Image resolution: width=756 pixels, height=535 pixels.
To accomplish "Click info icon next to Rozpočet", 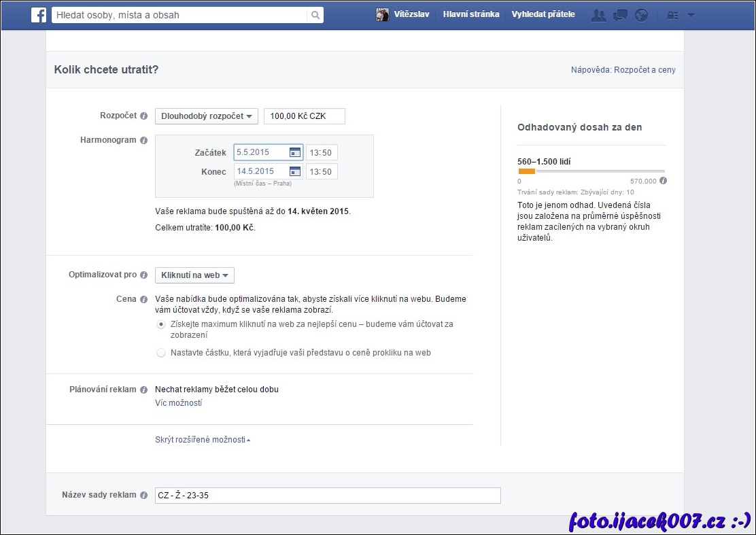I will (x=143, y=116).
